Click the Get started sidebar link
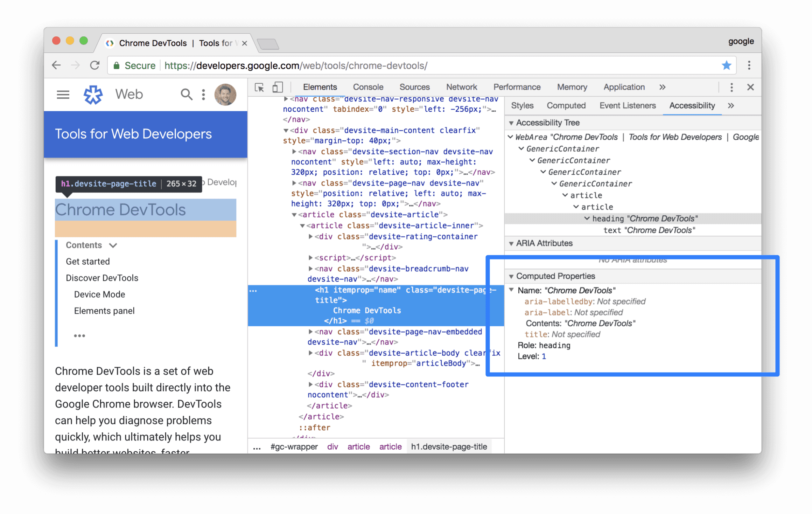Screen dimensions: 812x514 [x=87, y=261]
